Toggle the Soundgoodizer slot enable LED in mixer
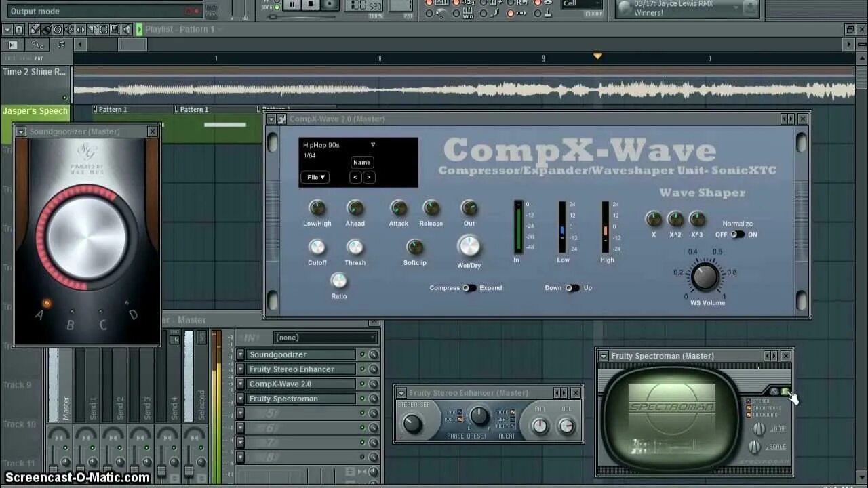This screenshot has height=488, width=868. 362,354
